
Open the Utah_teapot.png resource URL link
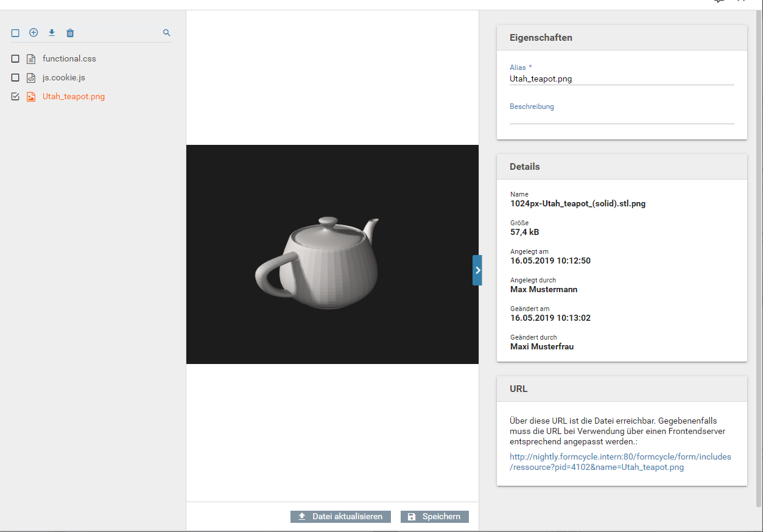(x=620, y=462)
